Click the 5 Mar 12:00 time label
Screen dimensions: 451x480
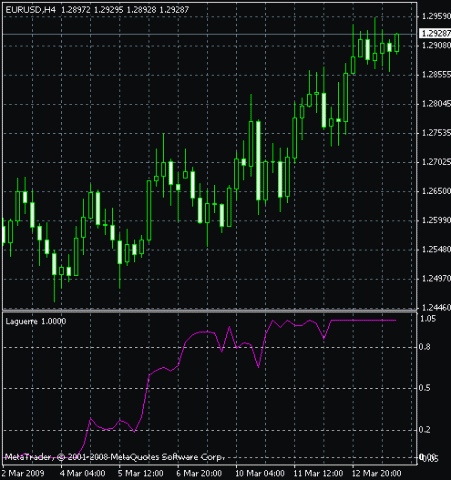point(141,473)
